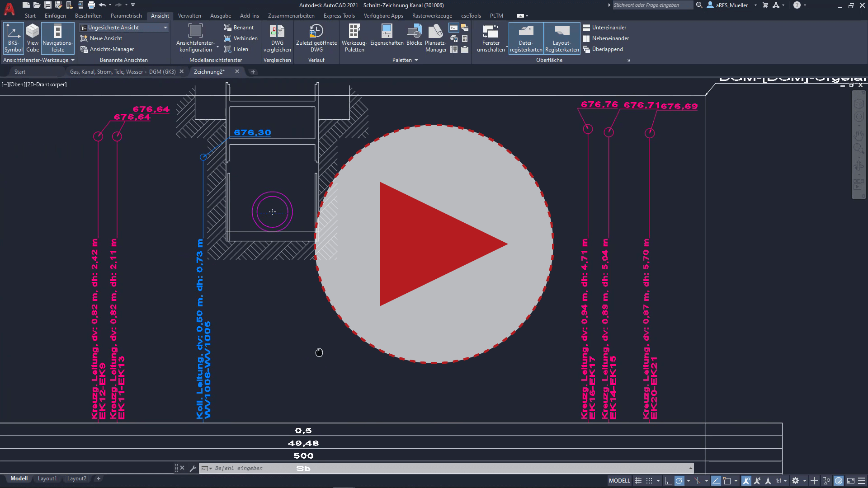The image size is (868, 488).
Task: Close the Zeichnung2 file tab
Action: (237, 71)
